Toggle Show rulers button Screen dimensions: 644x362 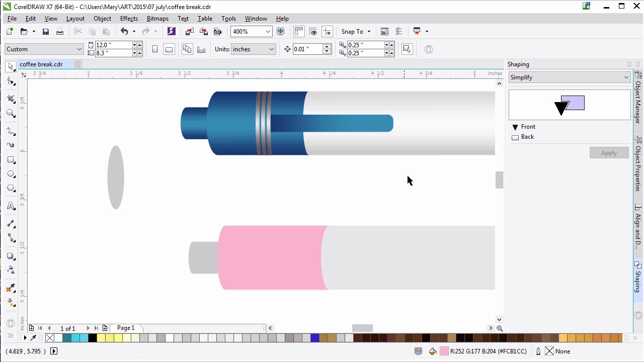[x=299, y=31]
